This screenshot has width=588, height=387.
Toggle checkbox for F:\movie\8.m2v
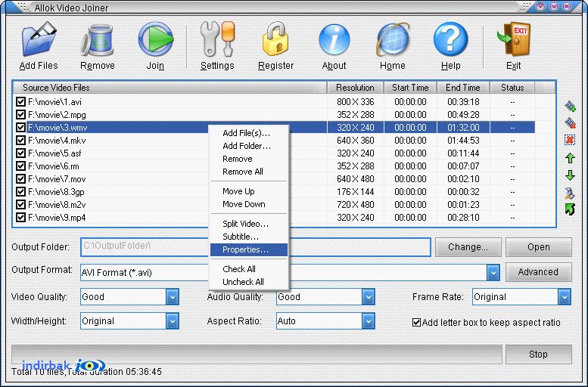(x=21, y=205)
